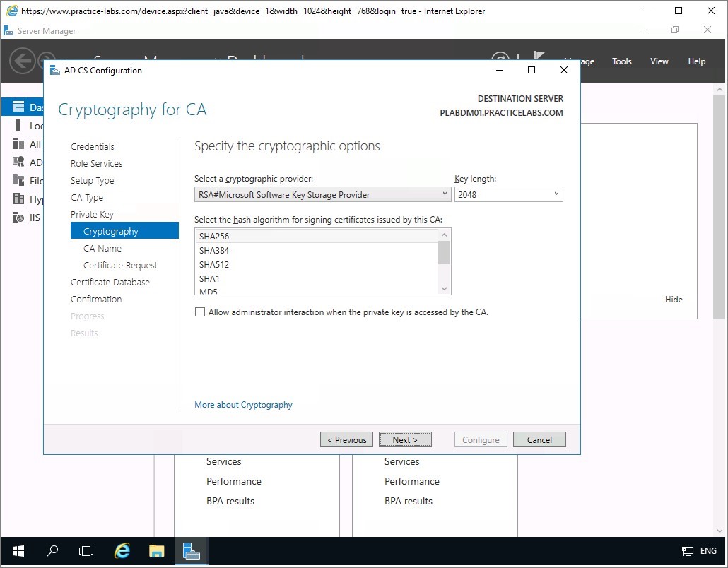The width and height of the screenshot is (728, 568).
Task: Enable Allow administrator interaction checkbox
Action: [199, 312]
